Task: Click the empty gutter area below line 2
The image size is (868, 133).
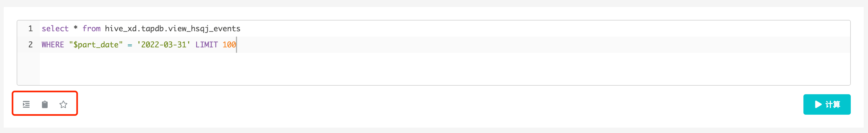Action: pyautogui.click(x=29, y=69)
